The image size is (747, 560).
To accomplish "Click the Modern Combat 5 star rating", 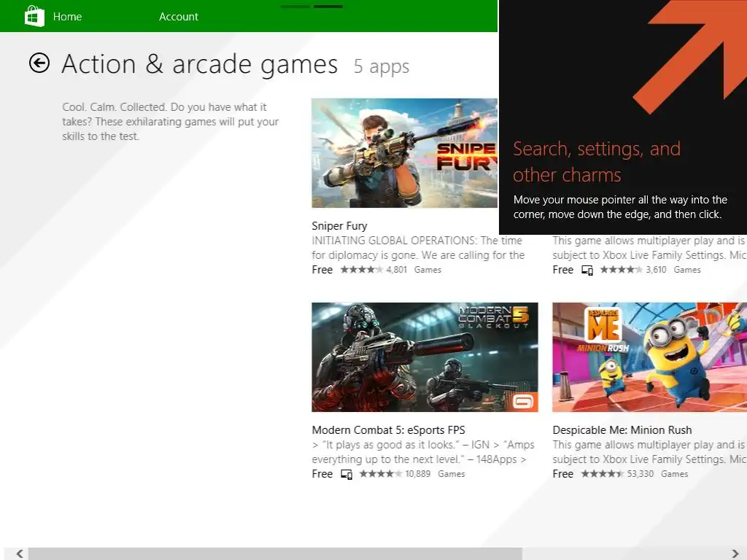I will 380,474.
